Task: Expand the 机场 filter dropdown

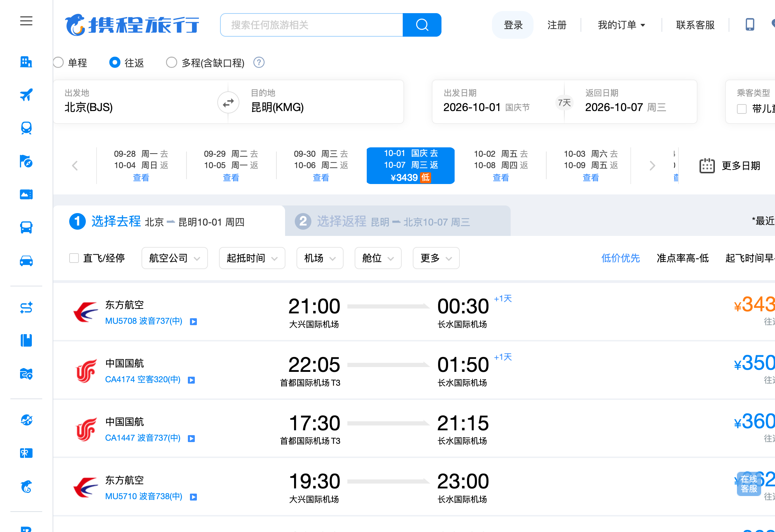Action: (320, 258)
